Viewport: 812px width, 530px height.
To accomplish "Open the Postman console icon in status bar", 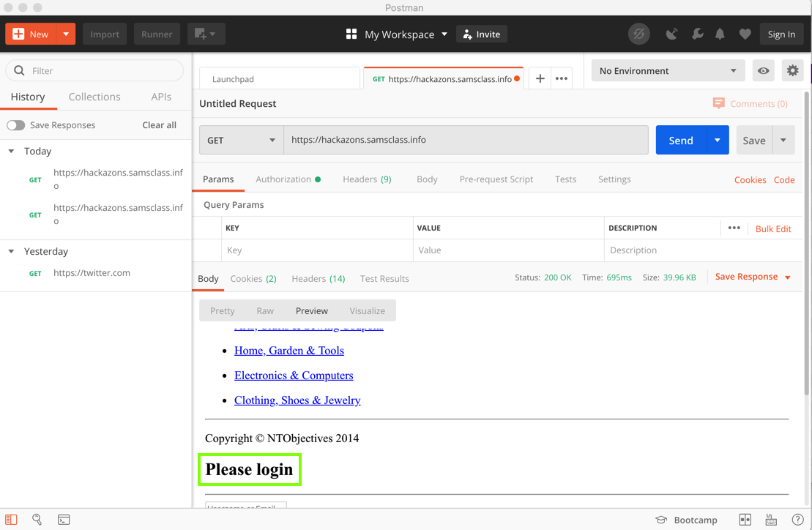I will tap(64, 520).
